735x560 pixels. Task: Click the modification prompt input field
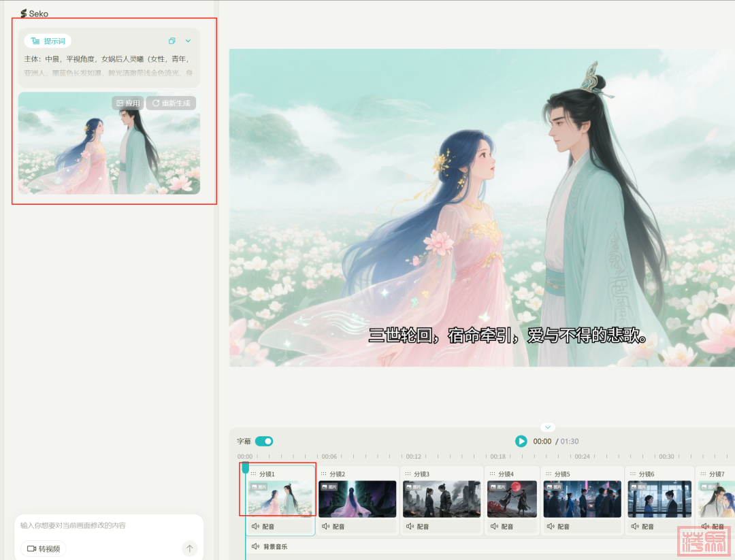(x=102, y=525)
